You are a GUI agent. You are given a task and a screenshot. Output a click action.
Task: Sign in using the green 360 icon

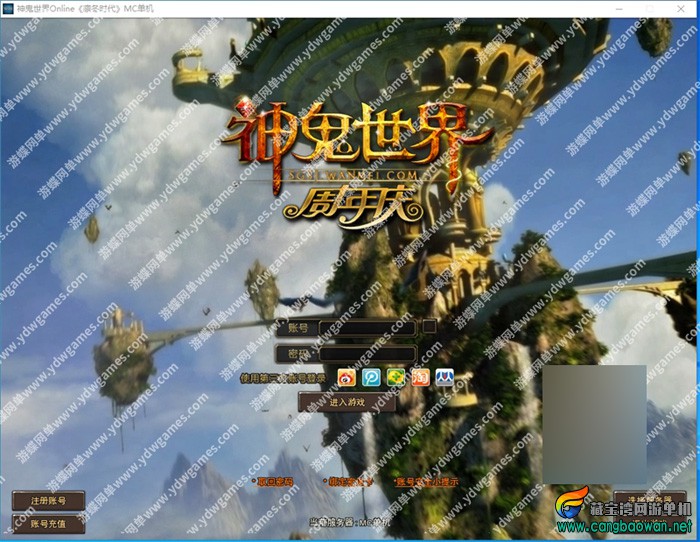[x=396, y=378]
